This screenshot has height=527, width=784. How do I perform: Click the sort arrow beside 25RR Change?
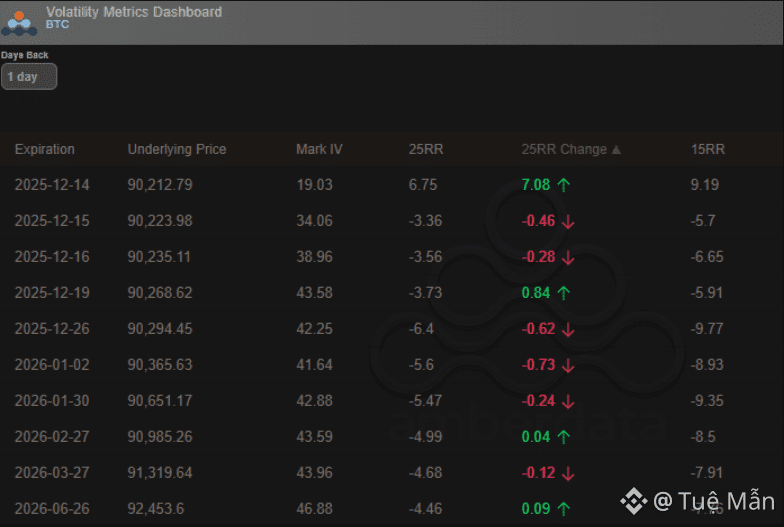coord(616,150)
